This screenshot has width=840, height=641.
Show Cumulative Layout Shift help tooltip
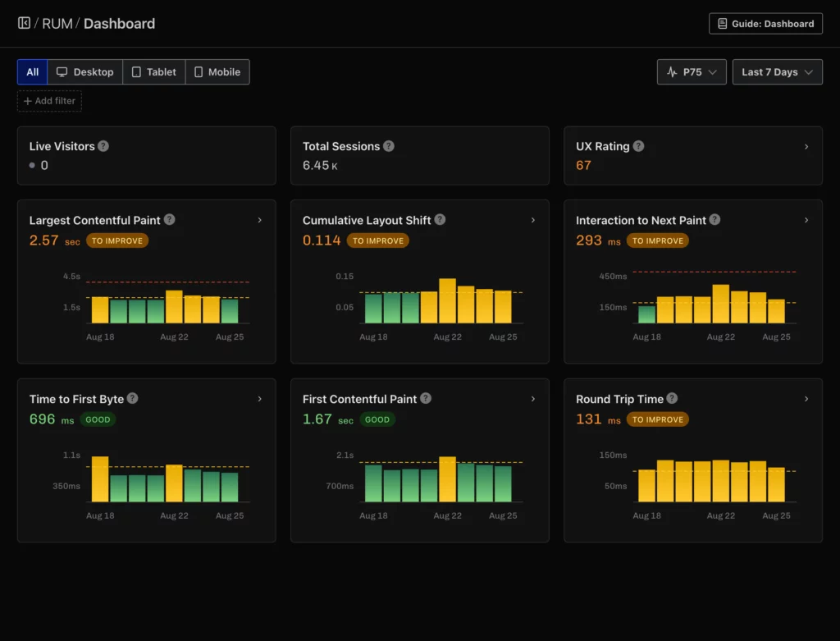pos(440,220)
